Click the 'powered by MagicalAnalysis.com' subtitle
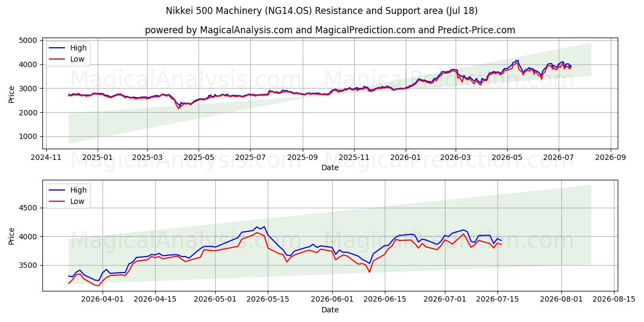The width and height of the screenshot is (644, 322). click(x=330, y=30)
